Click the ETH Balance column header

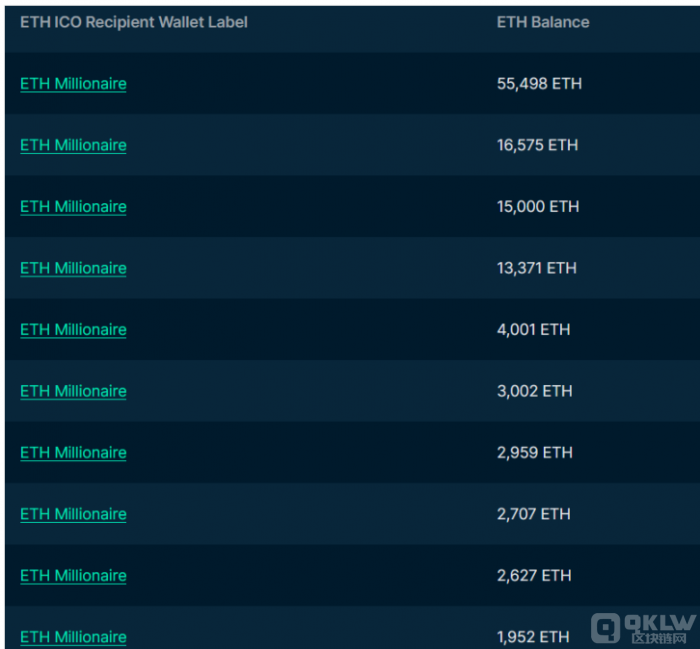(x=543, y=22)
